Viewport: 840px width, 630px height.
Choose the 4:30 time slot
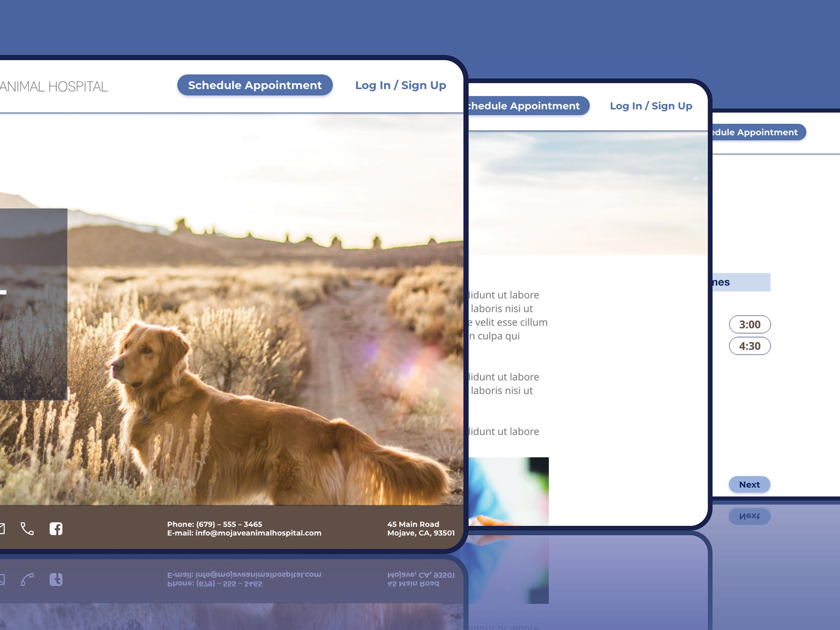click(749, 346)
